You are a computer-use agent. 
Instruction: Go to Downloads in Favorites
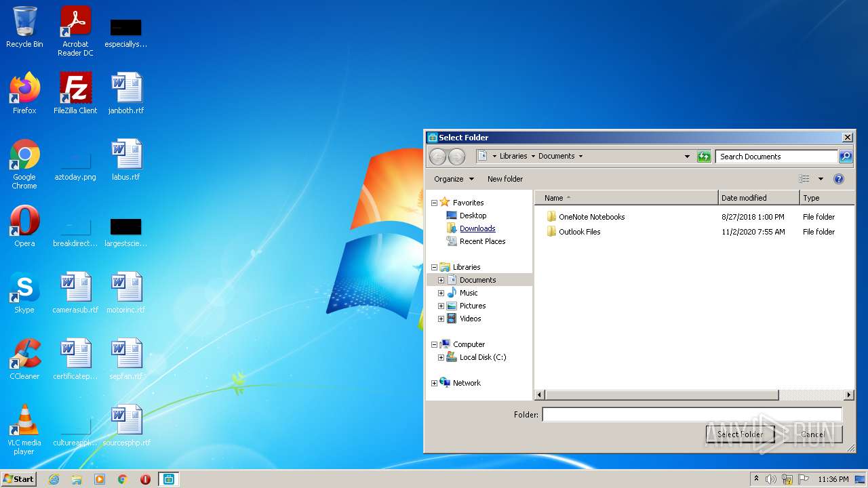coord(477,228)
